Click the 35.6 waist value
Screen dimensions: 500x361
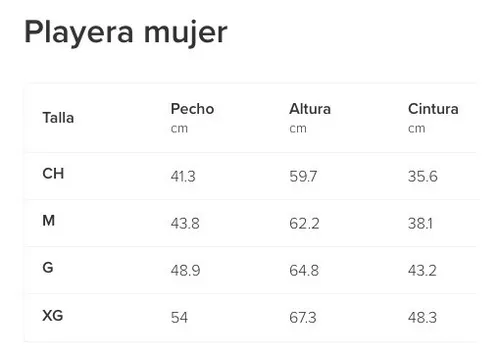pos(423,176)
